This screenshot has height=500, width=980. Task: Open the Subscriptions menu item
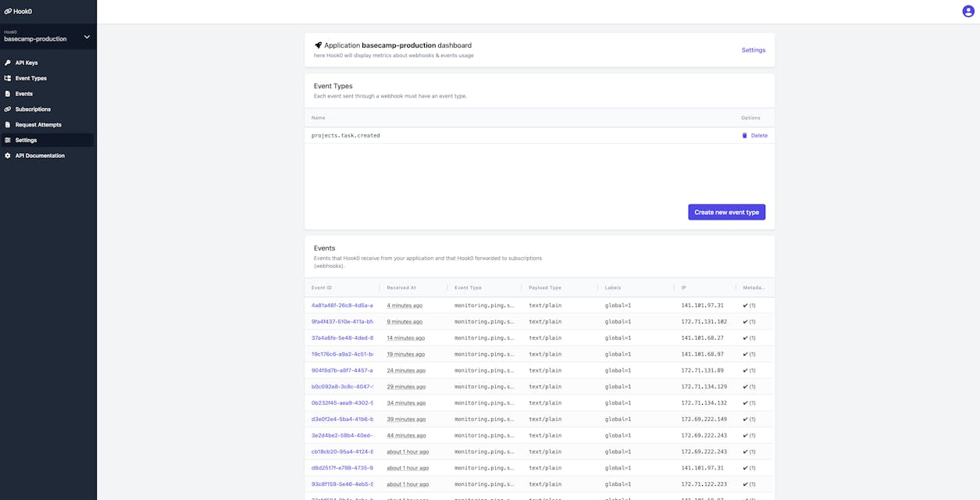[33, 109]
